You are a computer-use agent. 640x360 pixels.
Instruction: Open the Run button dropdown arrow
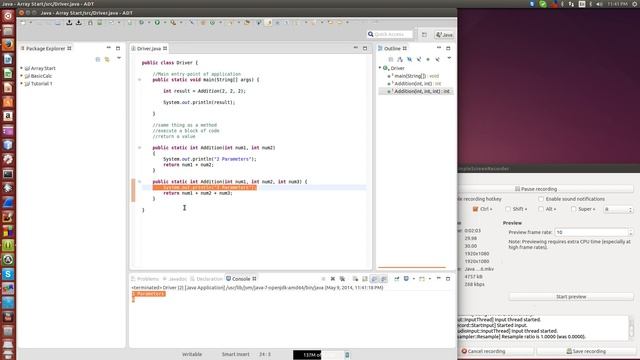pyautogui.click(x=164, y=23)
